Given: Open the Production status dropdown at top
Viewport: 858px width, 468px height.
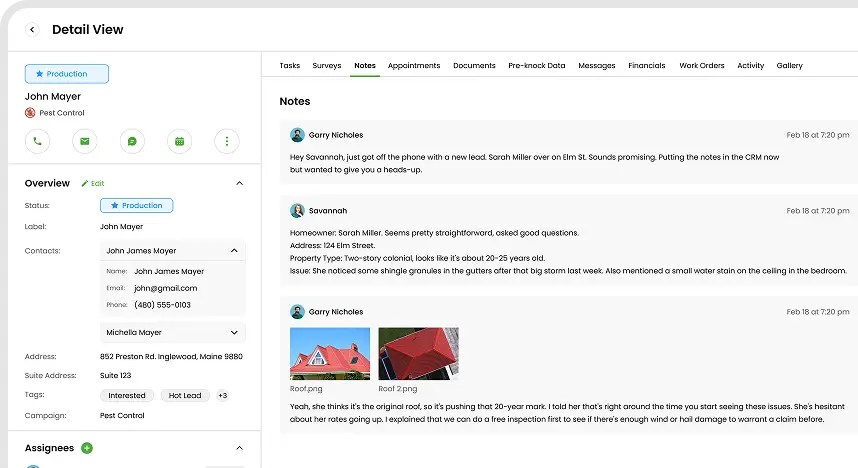Looking at the screenshot, I should (67, 74).
